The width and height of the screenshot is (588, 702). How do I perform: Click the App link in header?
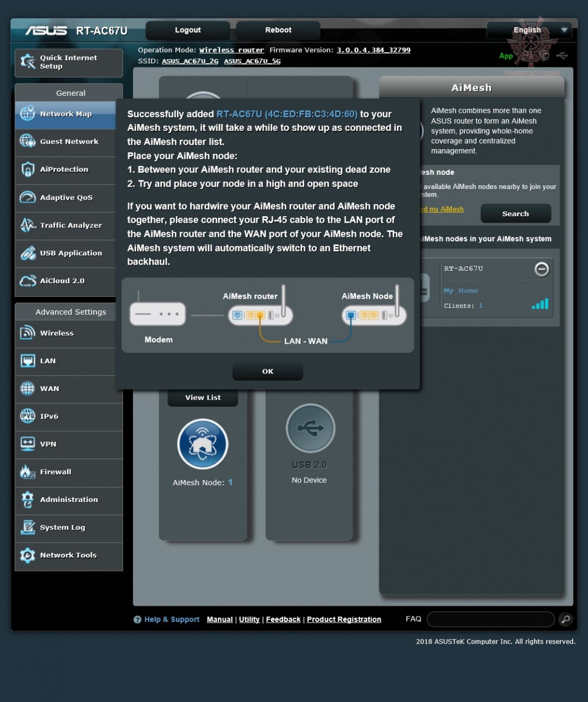(x=506, y=56)
